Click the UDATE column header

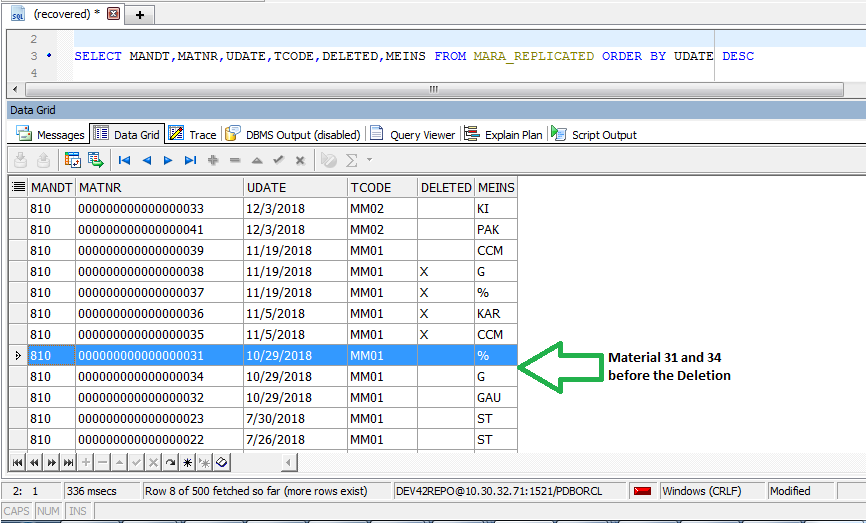coord(295,187)
